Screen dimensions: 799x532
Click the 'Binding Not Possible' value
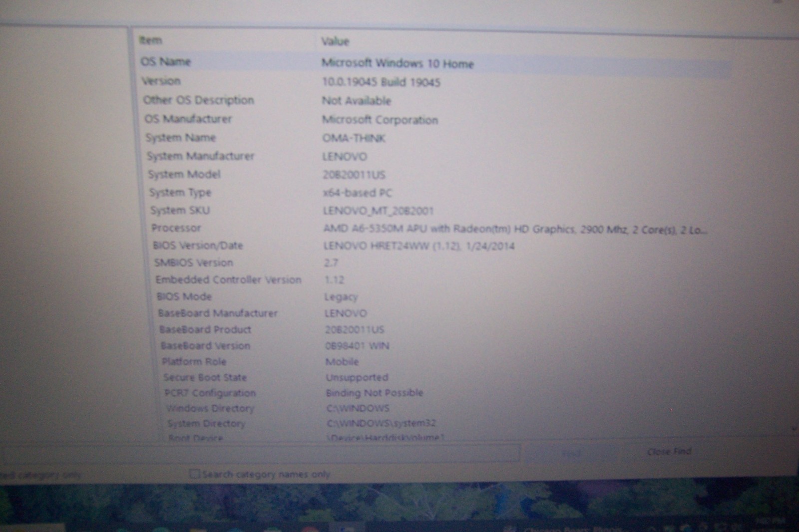coord(375,393)
